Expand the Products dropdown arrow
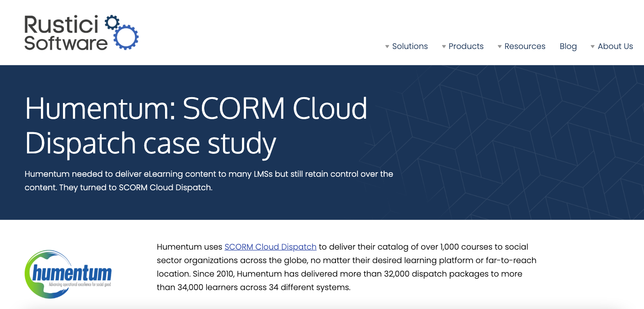 (444, 47)
